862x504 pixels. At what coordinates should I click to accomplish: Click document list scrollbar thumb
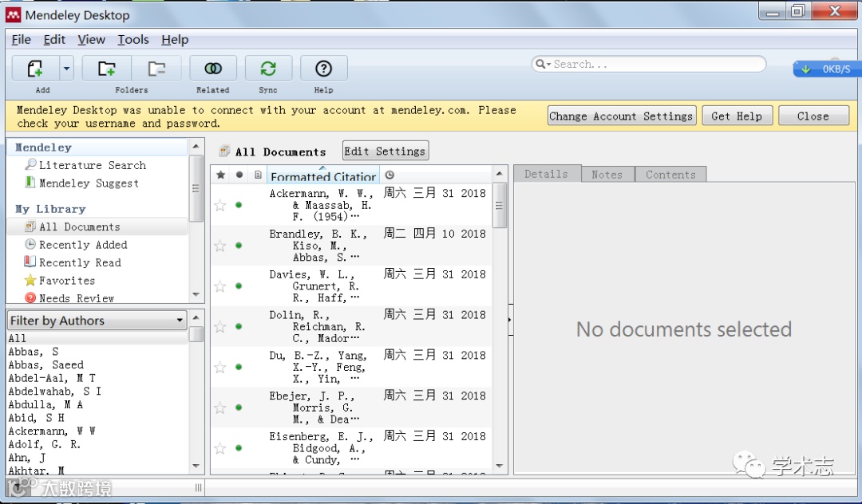coord(499,205)
